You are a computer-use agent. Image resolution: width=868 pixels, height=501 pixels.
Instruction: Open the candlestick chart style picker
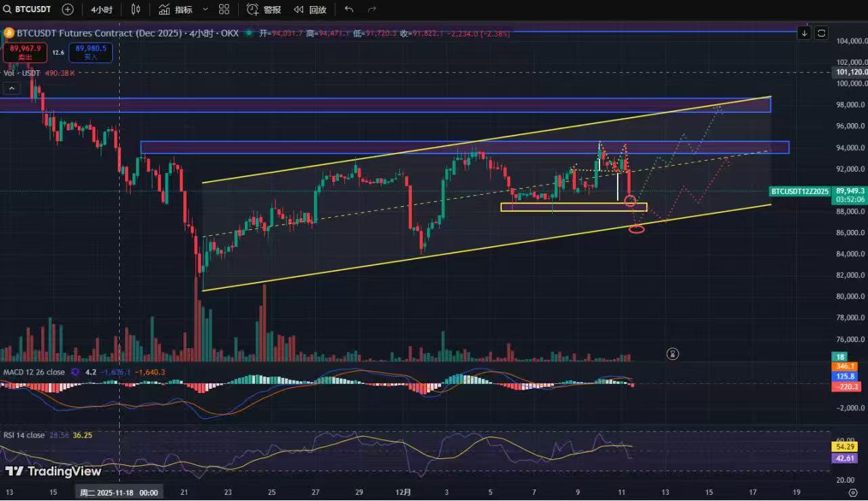[x=136, y=9]
